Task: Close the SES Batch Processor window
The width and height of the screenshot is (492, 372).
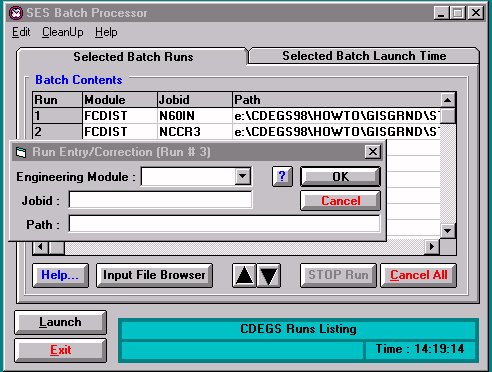Action: [475, 13]
